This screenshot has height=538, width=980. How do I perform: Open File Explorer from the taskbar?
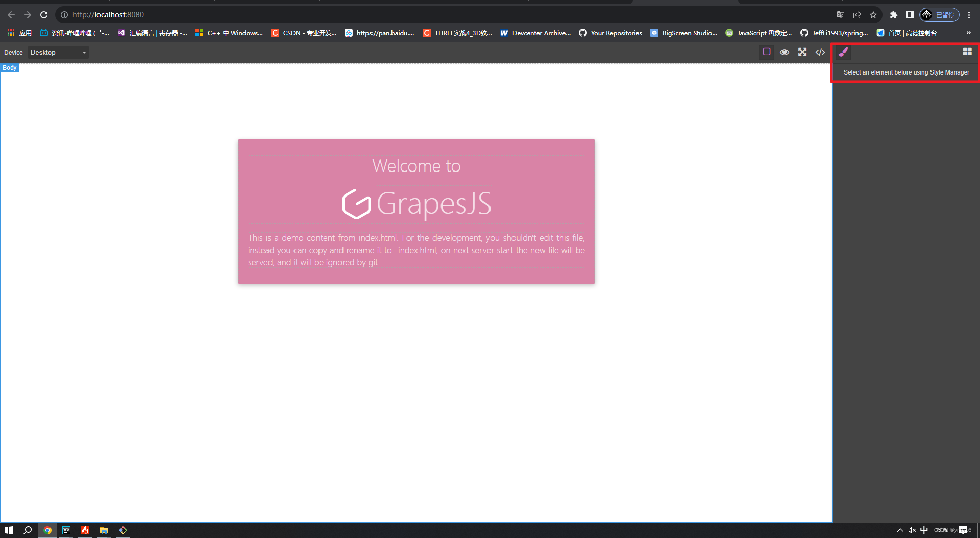pyautogui.click(x=104, y=530)
